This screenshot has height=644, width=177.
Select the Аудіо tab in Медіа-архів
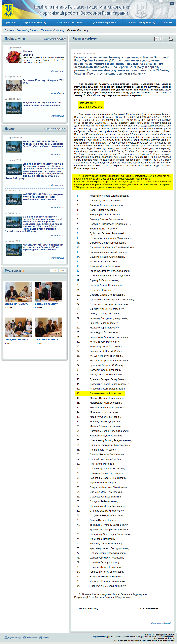[x=62, y=271]
